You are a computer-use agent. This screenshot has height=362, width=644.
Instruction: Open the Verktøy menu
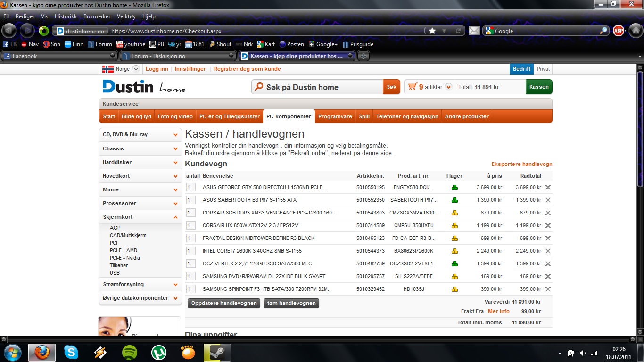coord(126,16)
